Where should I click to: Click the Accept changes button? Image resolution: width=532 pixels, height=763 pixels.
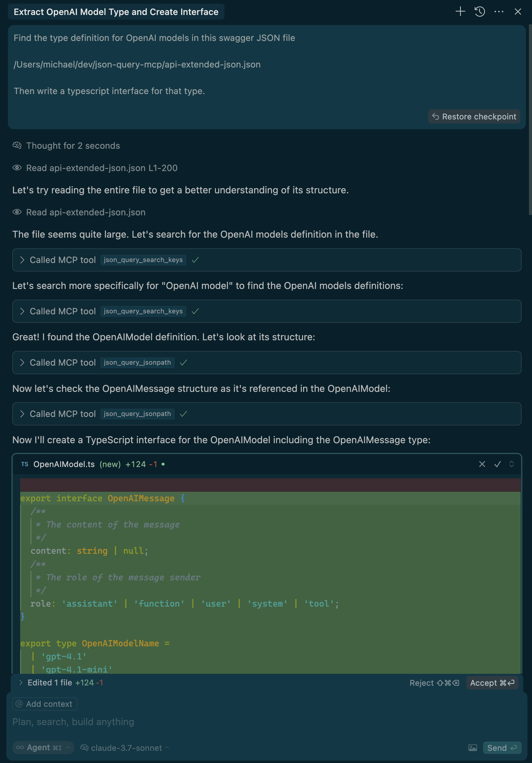(492, 683)
